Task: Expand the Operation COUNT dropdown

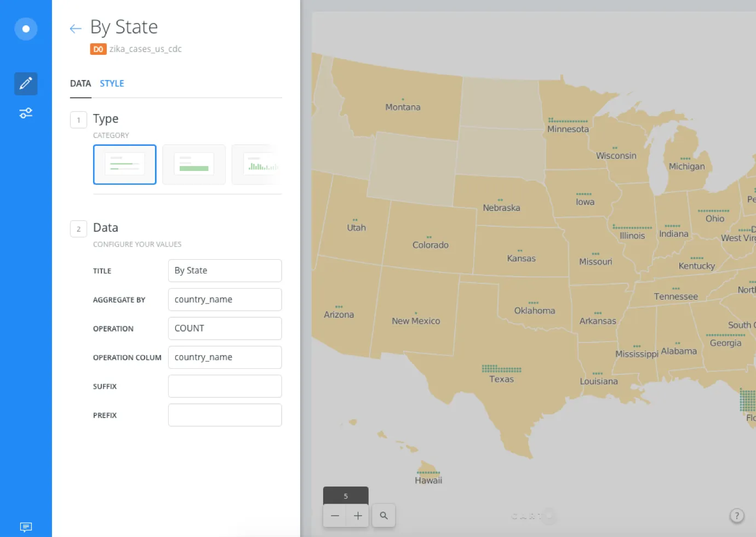Action: click(225, 328)
